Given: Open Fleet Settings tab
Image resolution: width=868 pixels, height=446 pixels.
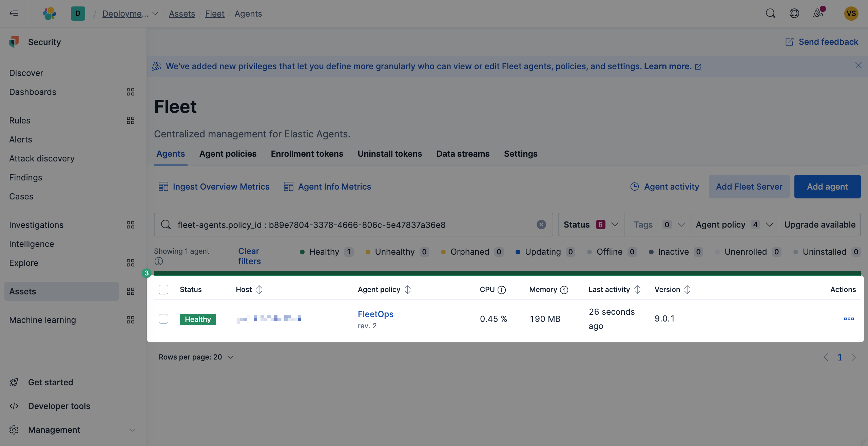Looking at the screenshot, I should click(x=521, y=154).
